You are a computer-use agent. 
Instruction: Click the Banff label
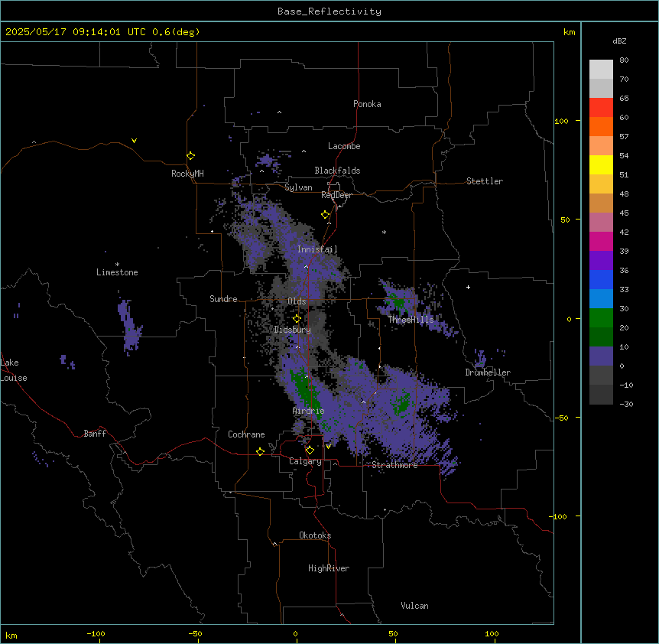pos(95,434)
